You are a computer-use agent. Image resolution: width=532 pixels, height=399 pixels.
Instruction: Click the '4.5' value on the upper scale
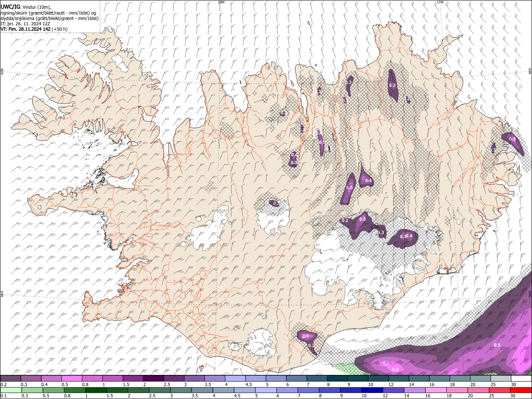[x=249, y=384]
